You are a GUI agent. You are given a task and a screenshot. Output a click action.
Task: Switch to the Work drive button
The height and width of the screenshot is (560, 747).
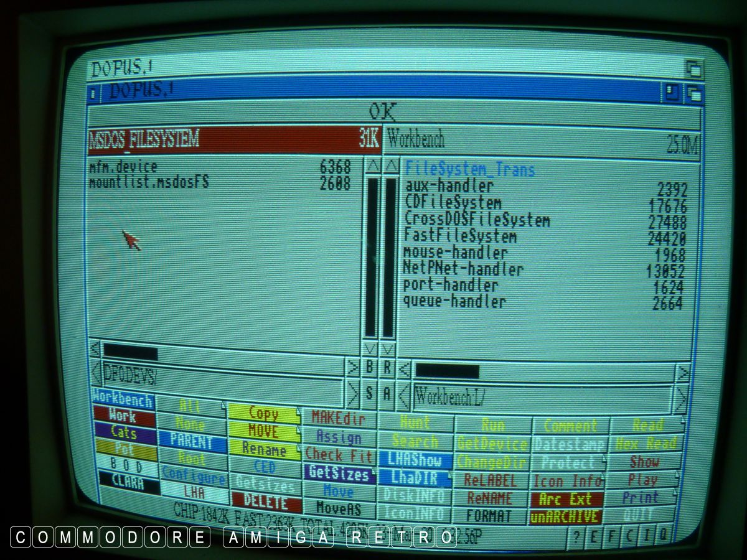point(123,415)
